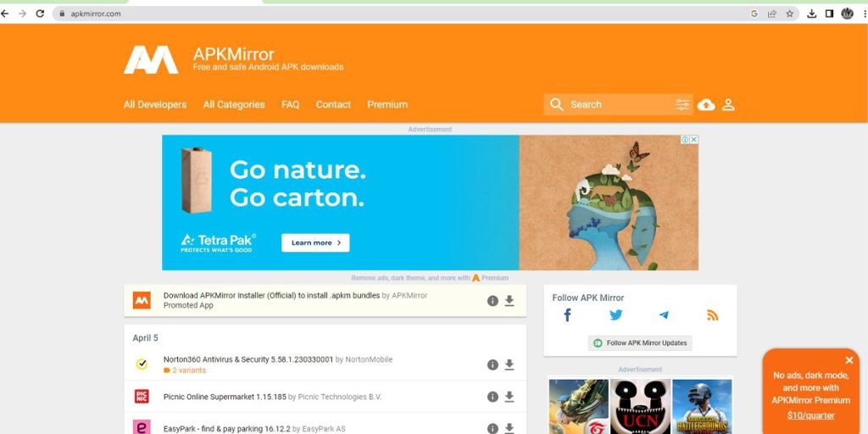
Task: Click the download icon for Norton360 Antivirus
Action: (509, 364)
